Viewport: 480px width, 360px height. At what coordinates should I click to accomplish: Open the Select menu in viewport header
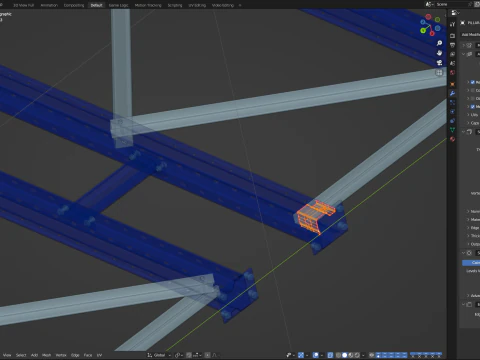pos(21,355)
